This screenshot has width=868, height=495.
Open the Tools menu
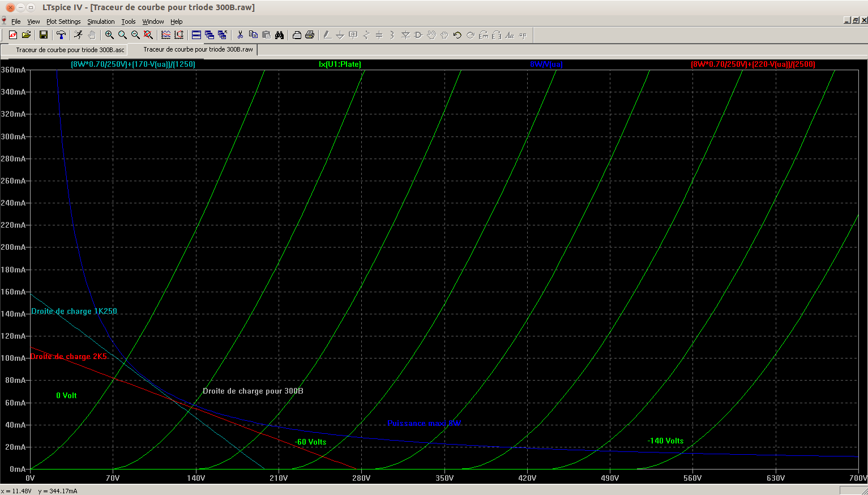129,22
